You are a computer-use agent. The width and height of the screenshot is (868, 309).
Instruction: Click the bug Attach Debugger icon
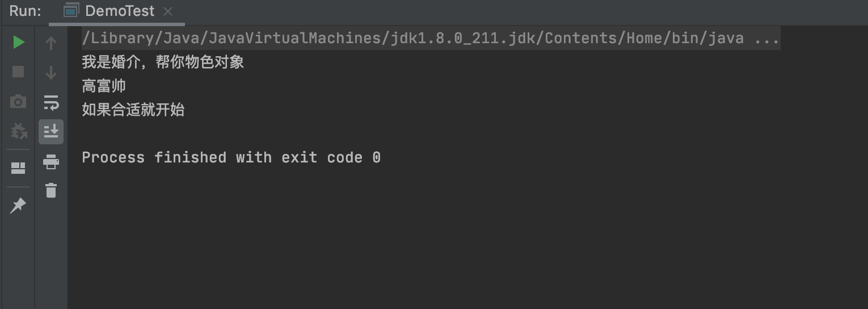[x=18, y=131]
